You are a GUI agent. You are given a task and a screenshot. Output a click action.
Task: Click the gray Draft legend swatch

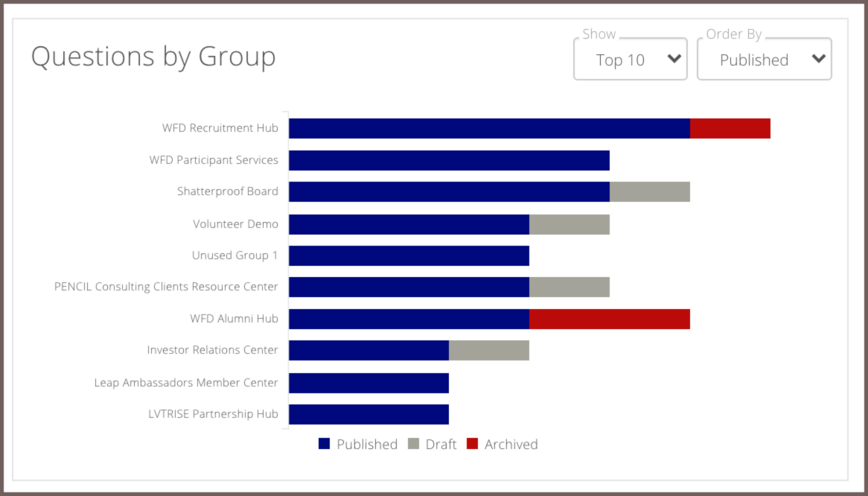413,443
